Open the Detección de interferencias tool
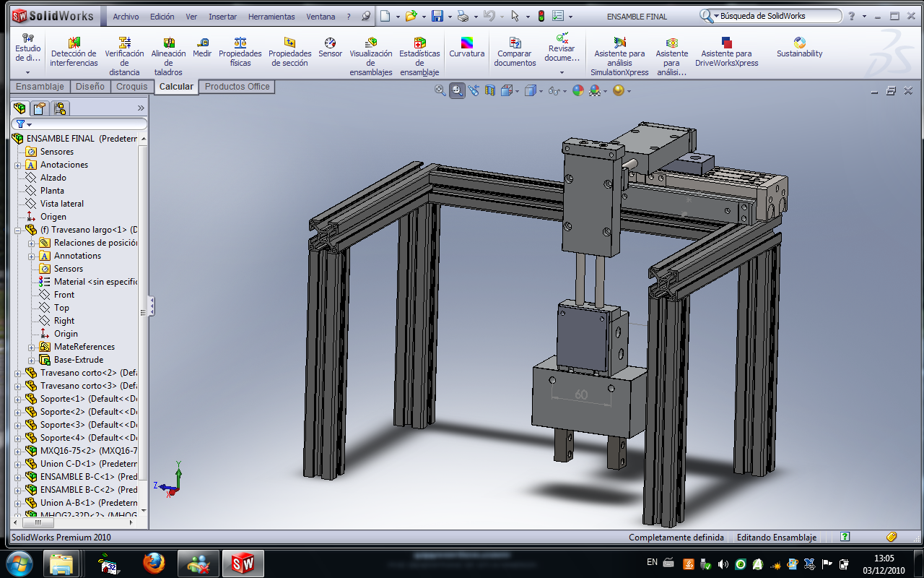The width and height of the screenshot is (924, 578). 74,53
